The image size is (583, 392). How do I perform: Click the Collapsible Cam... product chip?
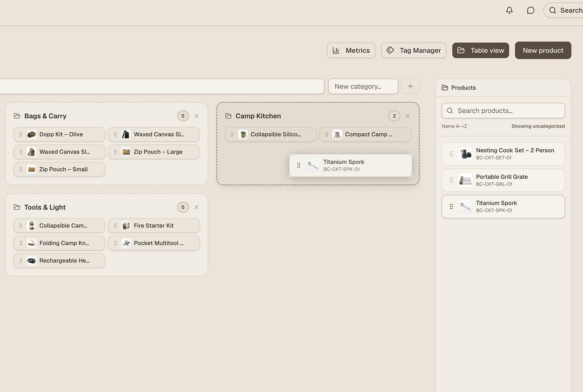[59, 225]
